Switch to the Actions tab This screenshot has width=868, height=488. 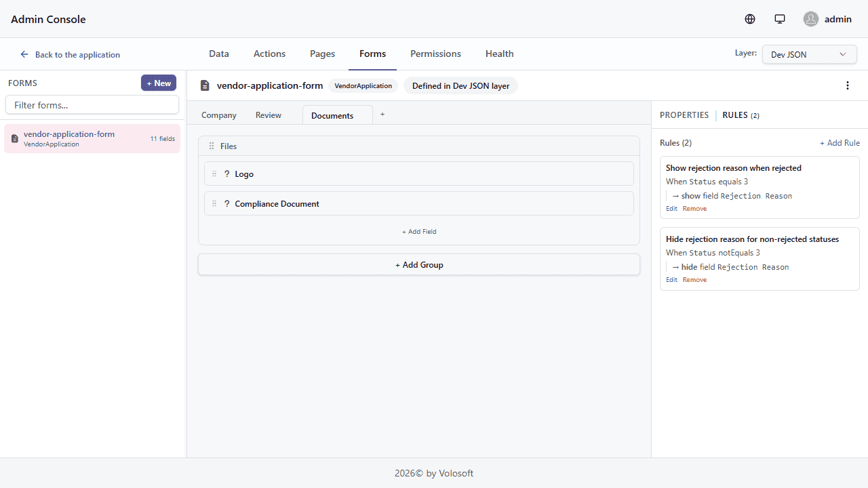[x=269, y=54]
